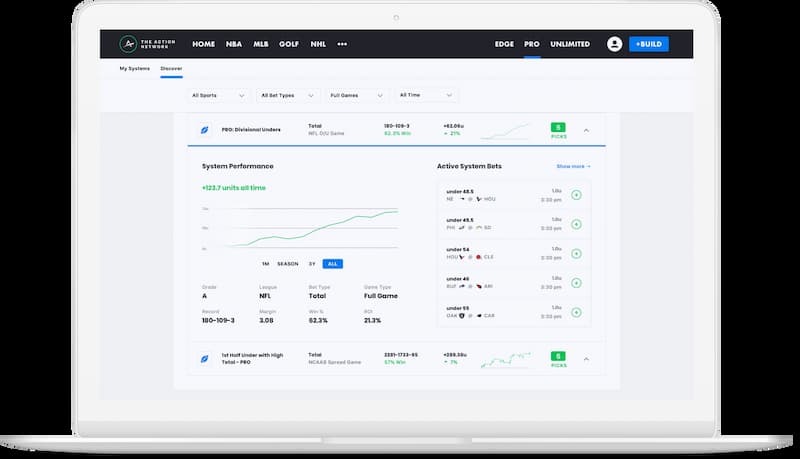Click the +BUILD button
This screenshot has width=800, height=459.
(649, 44)
